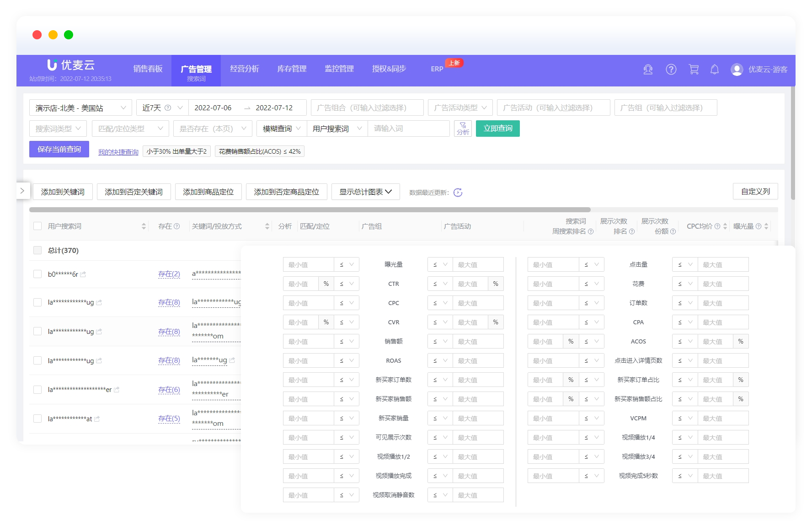Open the 显示总计图表 dropdown
The height and width of the screenshot is (526, 812).
(365, 192)
